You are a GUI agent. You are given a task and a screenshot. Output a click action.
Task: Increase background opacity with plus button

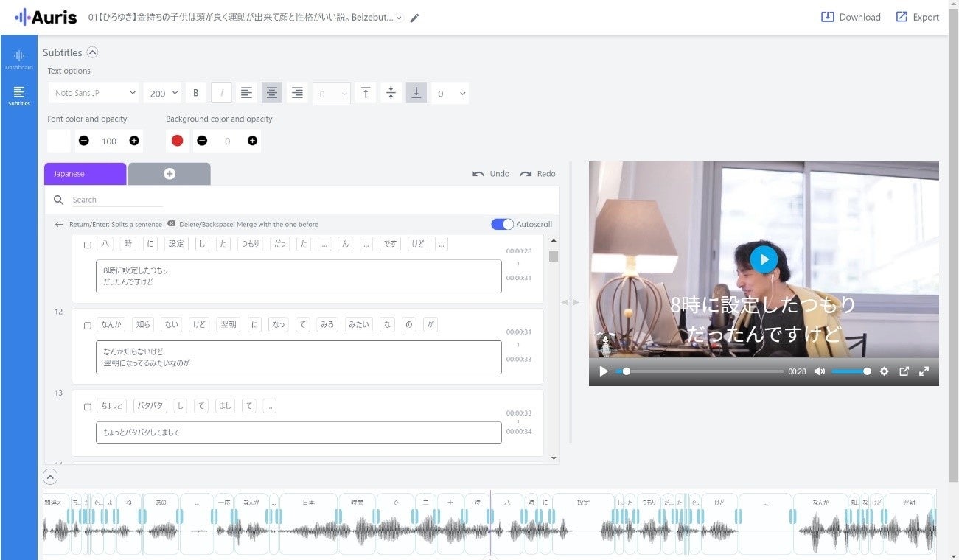click(252, 141)
